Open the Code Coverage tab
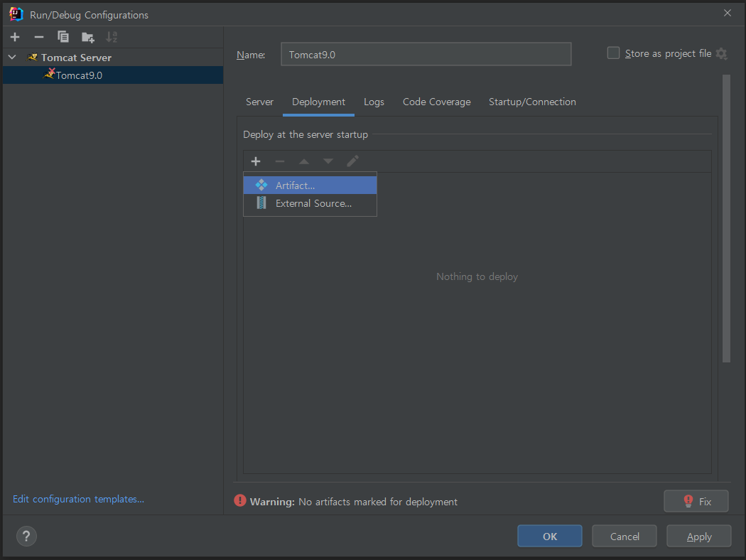The height and width of the screenshot is (560, 746). click(437, 102)
